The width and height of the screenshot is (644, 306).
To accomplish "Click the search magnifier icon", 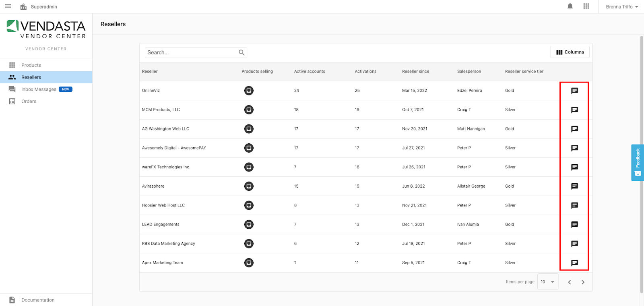I will pyautogui.click(x=242, y=52).
